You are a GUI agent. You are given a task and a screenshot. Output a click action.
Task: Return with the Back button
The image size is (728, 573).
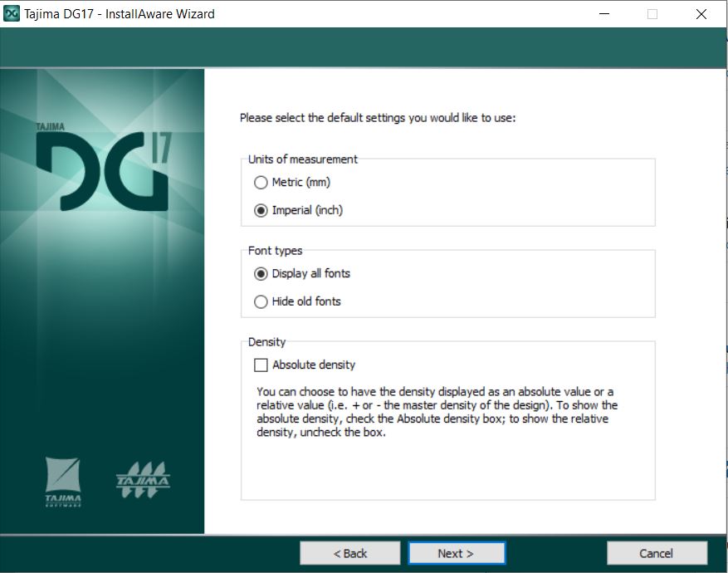350,553
